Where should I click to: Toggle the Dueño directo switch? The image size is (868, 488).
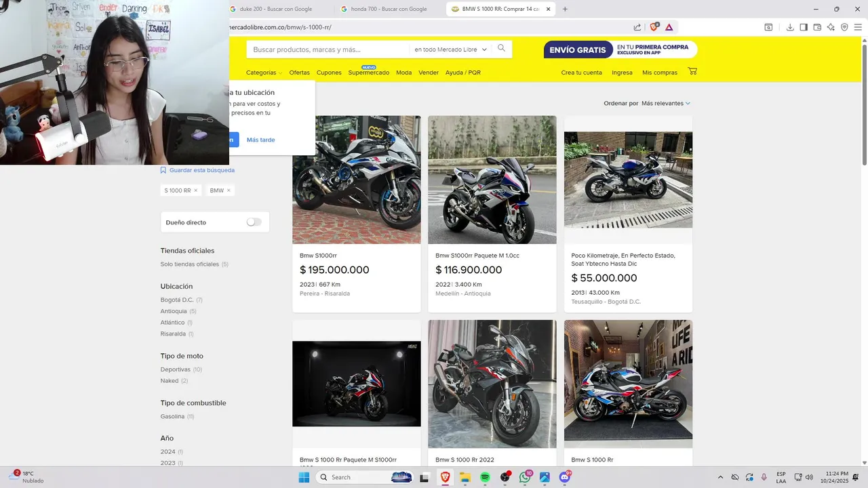pos(254,222)
